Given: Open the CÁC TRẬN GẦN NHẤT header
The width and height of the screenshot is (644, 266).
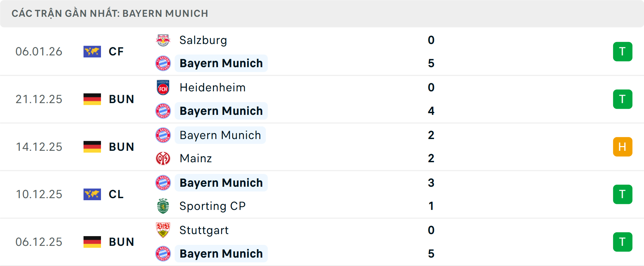Looking at the screenshot, I should 110,13.
